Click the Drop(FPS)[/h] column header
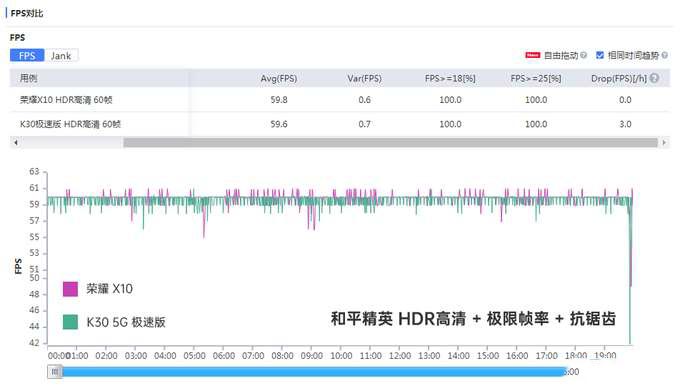The width and height of the screenshot is (680, 391). pos(619,78)
